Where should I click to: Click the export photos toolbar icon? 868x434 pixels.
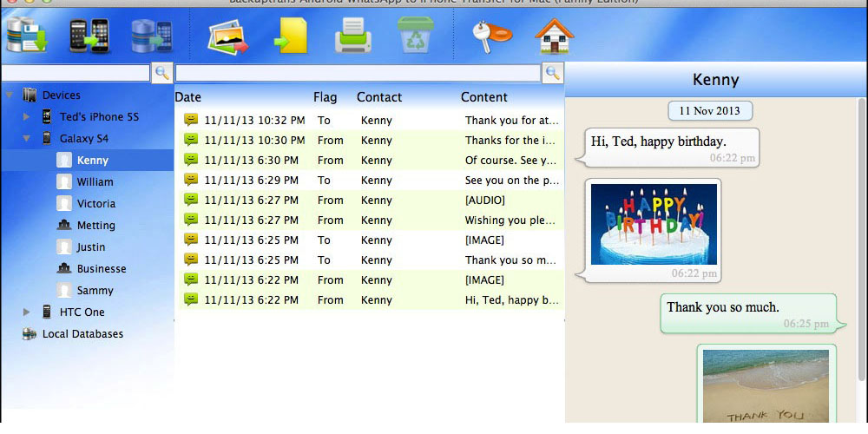click(x=227, y=35)
